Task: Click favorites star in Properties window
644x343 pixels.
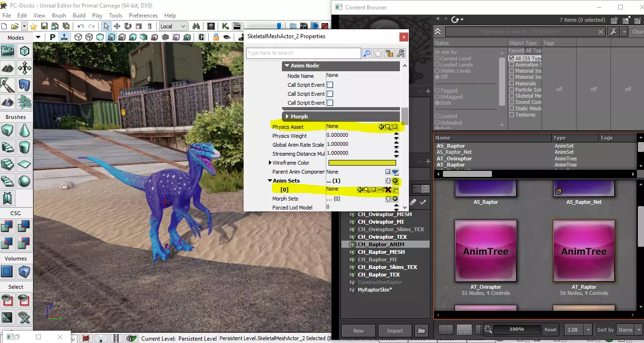Action: coord(378,53)
